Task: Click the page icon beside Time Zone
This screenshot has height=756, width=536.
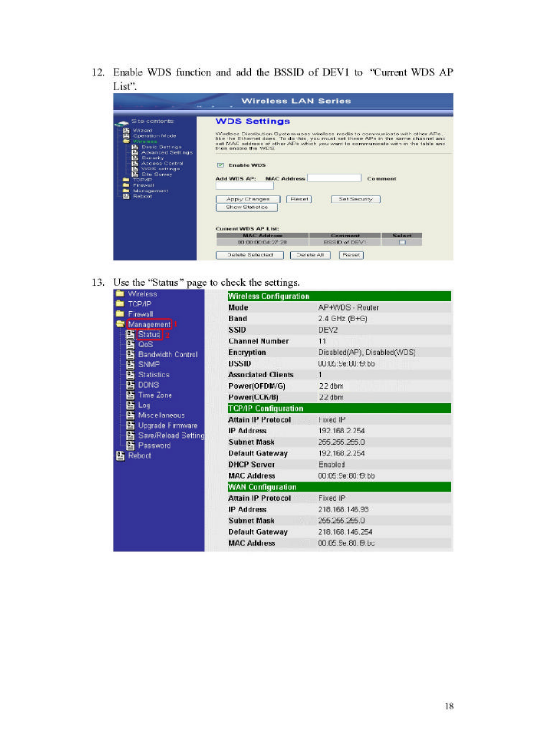Action: tap(130, 395)
